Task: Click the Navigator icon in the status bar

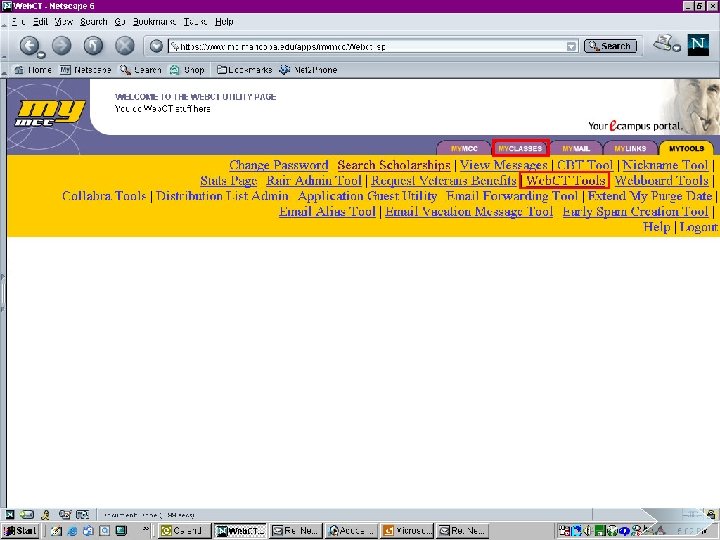Action: pyautogui.click(x=10, y=514)
